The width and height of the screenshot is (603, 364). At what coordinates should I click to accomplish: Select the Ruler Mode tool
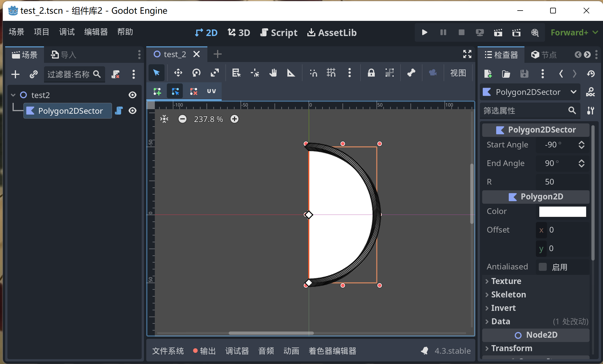[291, 73]
